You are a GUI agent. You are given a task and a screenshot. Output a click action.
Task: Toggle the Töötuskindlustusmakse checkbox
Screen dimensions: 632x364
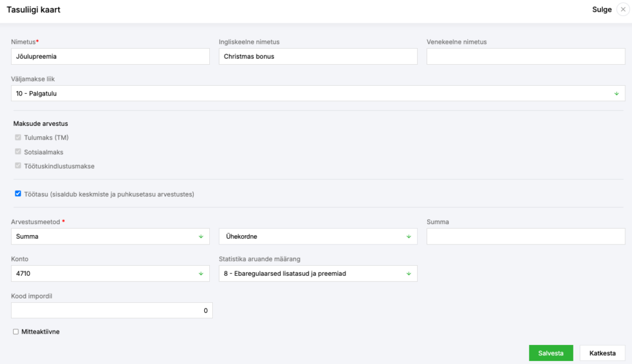tap(18, 166)
